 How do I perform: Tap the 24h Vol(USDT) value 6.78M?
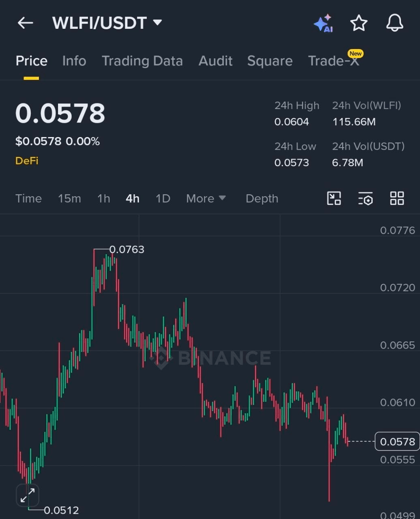(x=347, y=163)
